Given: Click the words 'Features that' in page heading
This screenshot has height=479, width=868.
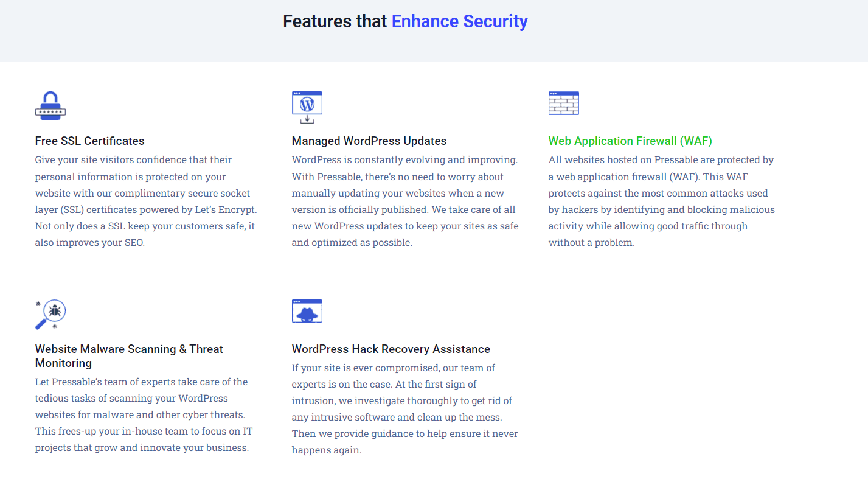Looking at the screenshot, I should (x=335, y=21).
